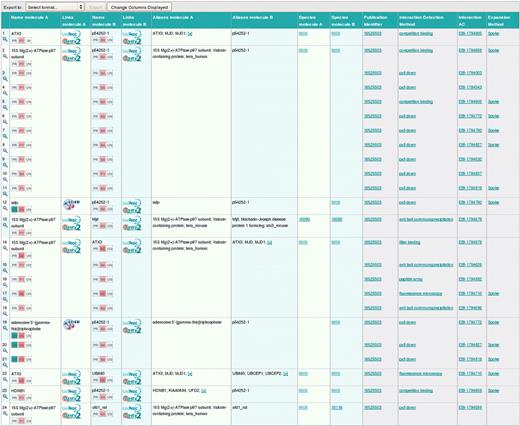Image resolution: width=520 pixels, height=426 pixels.
Task: Open UniProt logo for molecule A in row 1
Action: (x=71, y=34)
